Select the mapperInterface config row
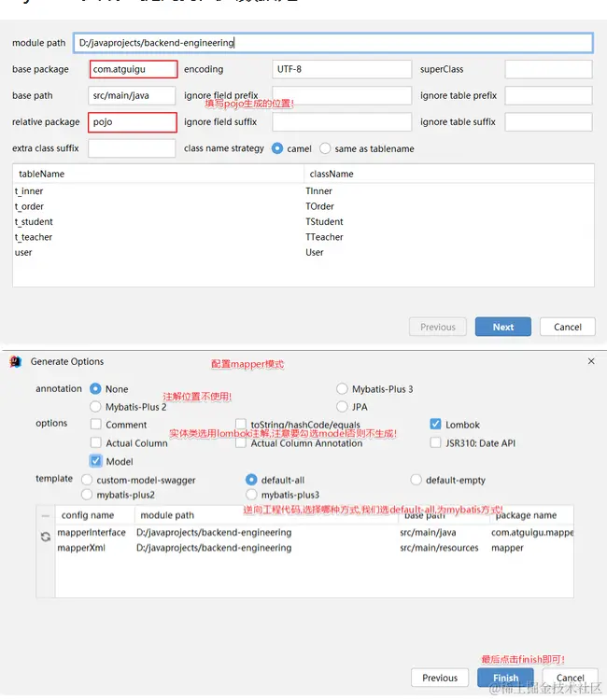Viewport: 607px width, 700px height. pos(315,533)
